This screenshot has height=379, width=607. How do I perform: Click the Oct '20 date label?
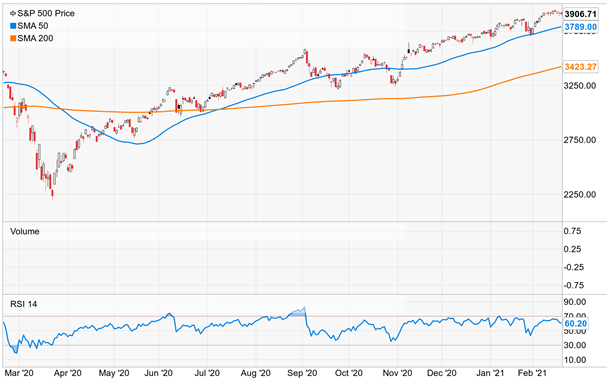pos(348,373)
